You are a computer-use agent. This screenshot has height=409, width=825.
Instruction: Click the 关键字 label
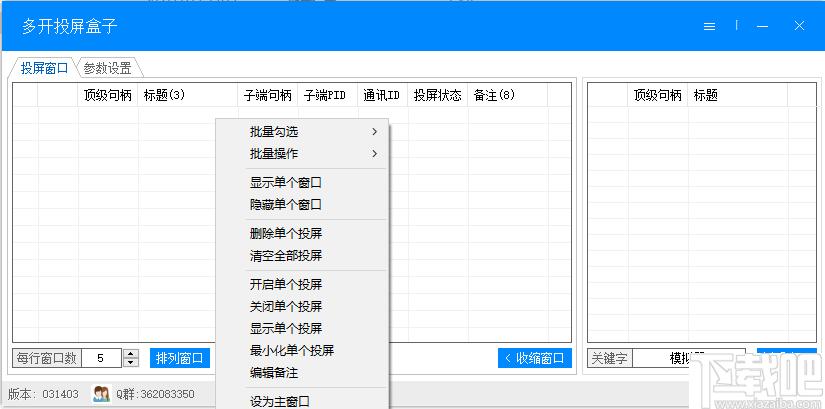(609, 358)
